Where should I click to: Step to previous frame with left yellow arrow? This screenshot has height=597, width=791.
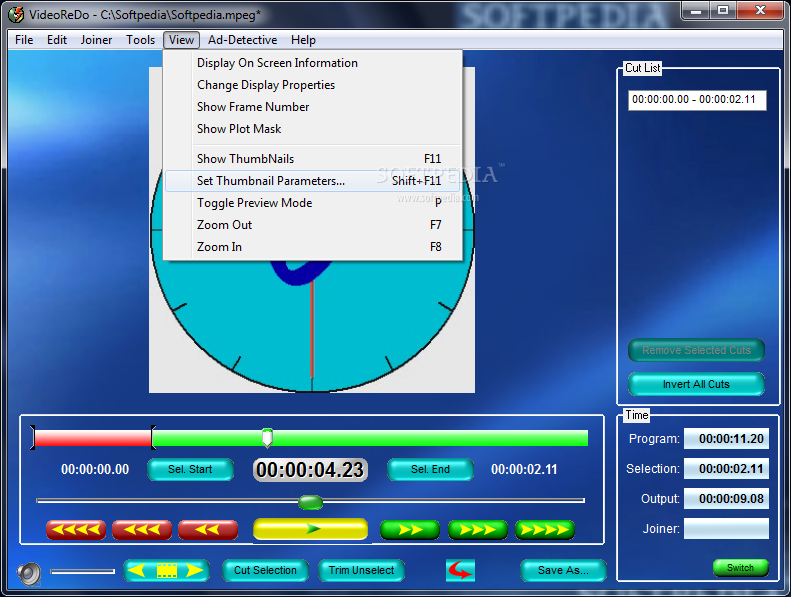coord(137,570)
